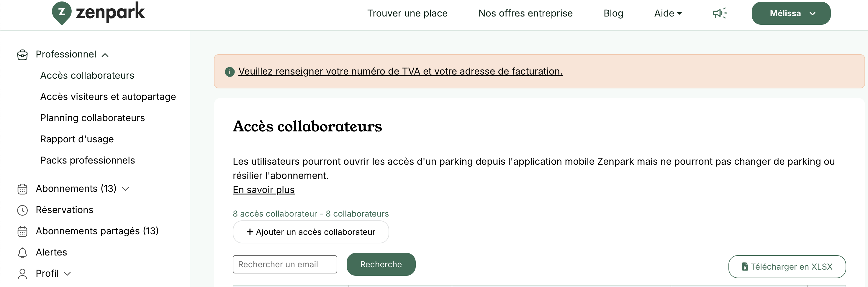This screenshot has height=287, width=868.
Task: Select Planning collaborateurs in sidebar
Action: pyautogui.click(x=92, y=118)
